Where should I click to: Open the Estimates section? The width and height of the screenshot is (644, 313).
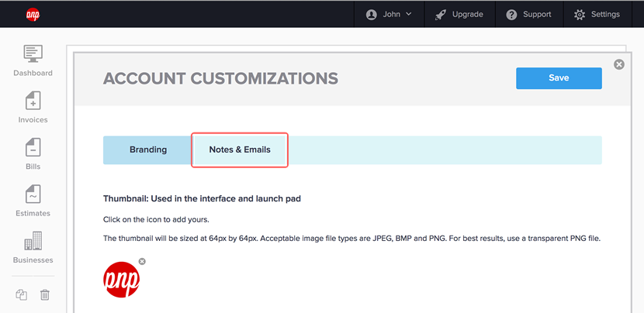[x=33, y=201]
